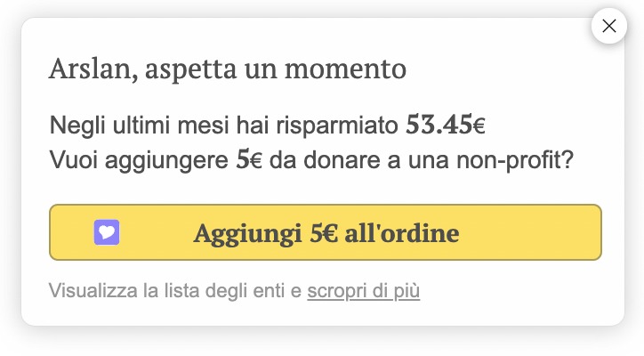644x356 pixels.
Task: Click the name "Arslan" in the heading
Action: 92,69
